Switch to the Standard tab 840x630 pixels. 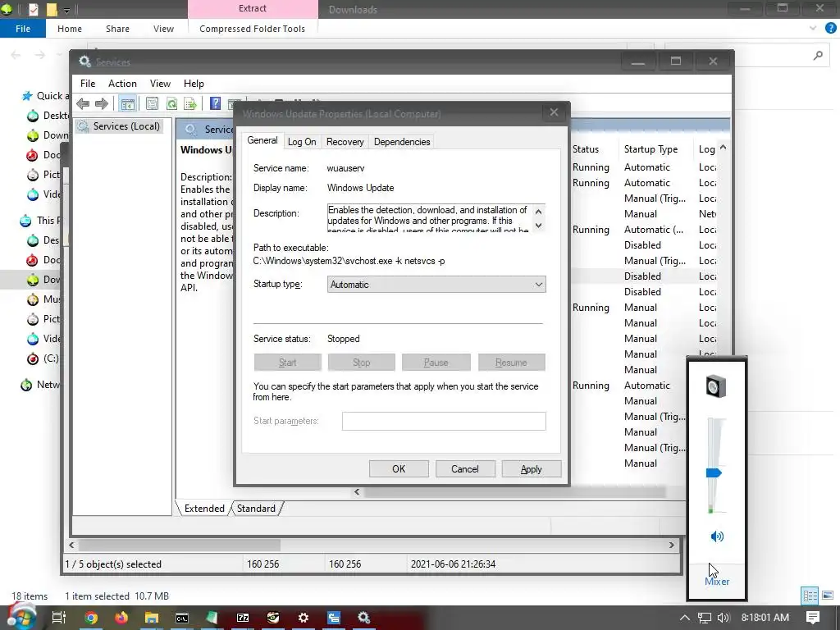256,509
